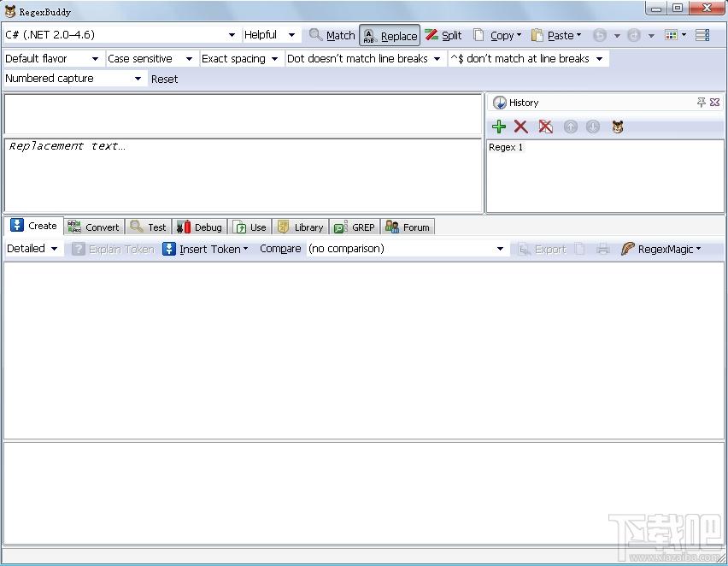Select Regex 1 in History list
Image resolution: width=728 pixels, height=566 pixels.
point(506,147)
